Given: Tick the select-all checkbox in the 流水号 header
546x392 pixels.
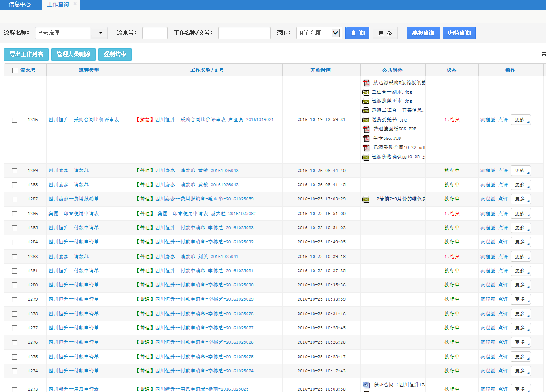Looking at the screenshot, I should pyautogui.click(x=16, y=71).
